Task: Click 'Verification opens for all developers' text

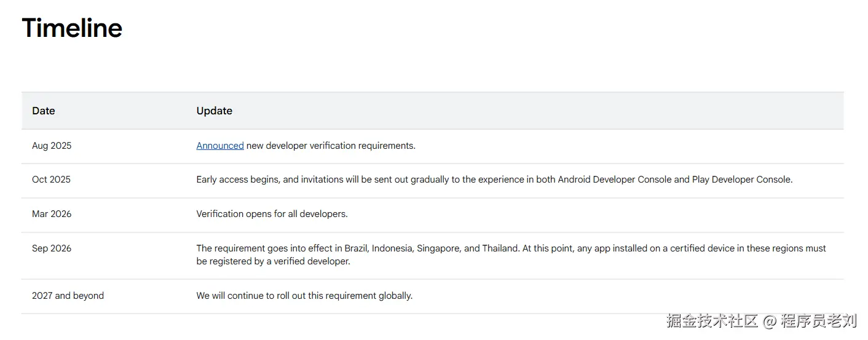Action: (272, 214)
